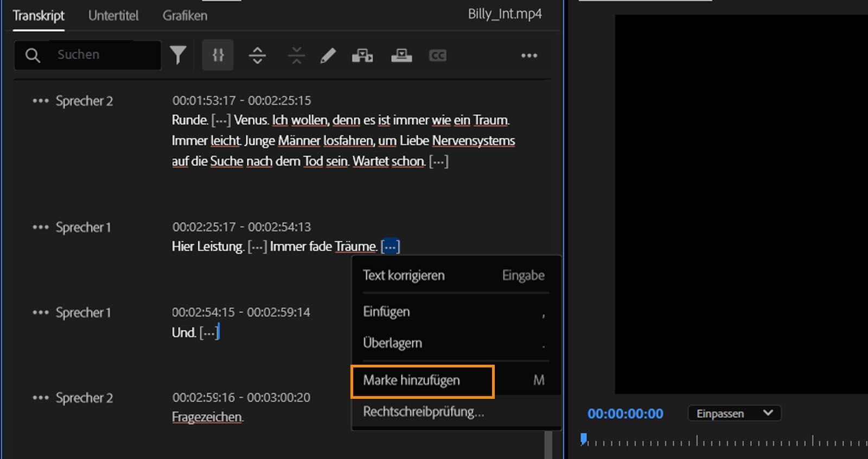Toggle the pauses display button
Image resolution: width=868 pixels, height=459 pixels.
[x=218, y=55]
